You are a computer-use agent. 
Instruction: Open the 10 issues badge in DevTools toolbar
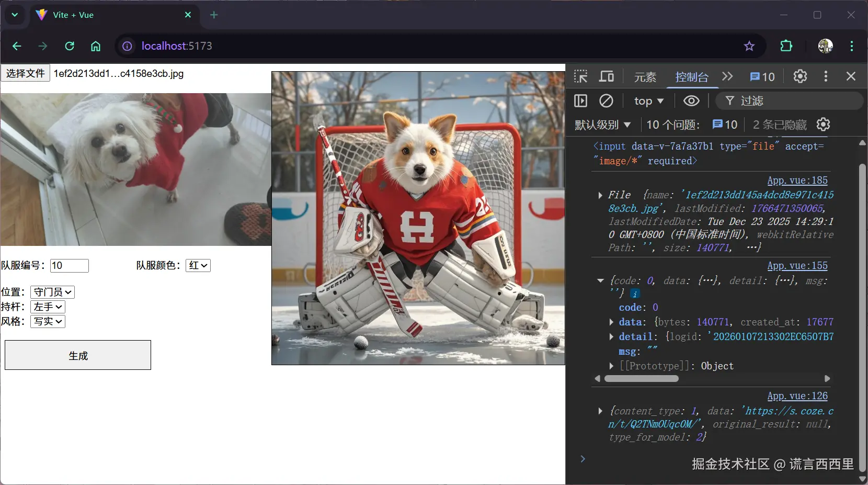coord(762,77)
